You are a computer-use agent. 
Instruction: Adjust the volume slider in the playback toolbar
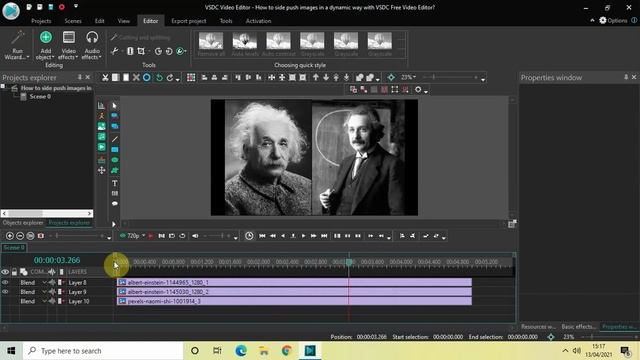pos(216,236)
